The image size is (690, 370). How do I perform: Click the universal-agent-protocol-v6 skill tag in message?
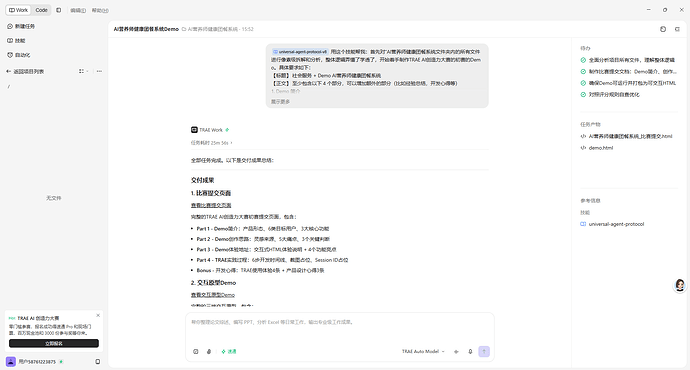point(300,52)
